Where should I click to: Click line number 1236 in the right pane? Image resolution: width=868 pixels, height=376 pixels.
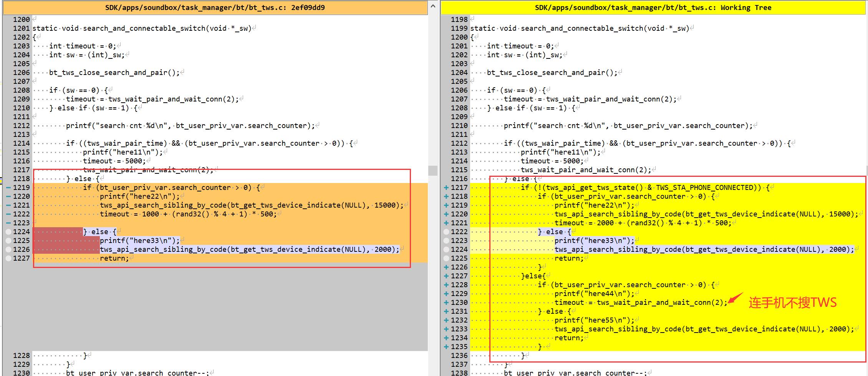[459, 356]
